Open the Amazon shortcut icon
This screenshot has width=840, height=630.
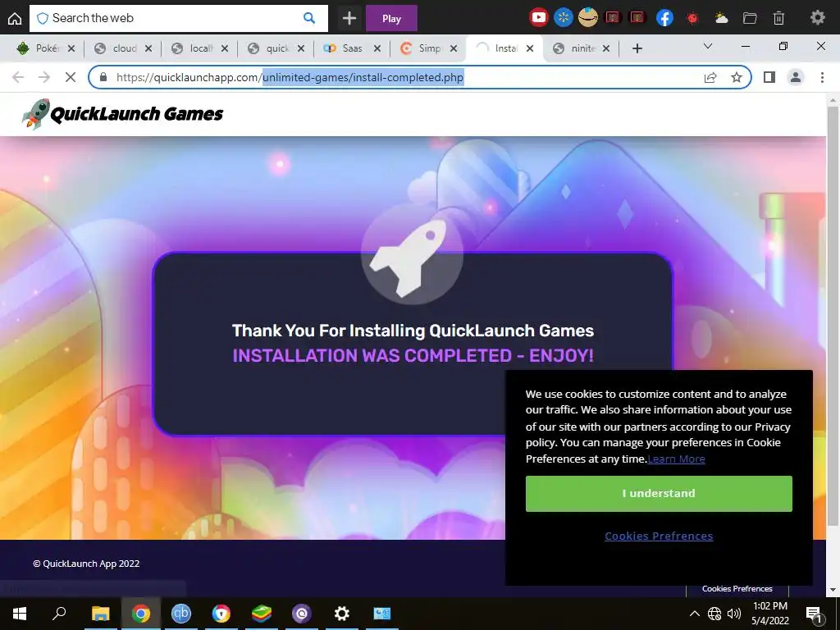pos(587,18)
